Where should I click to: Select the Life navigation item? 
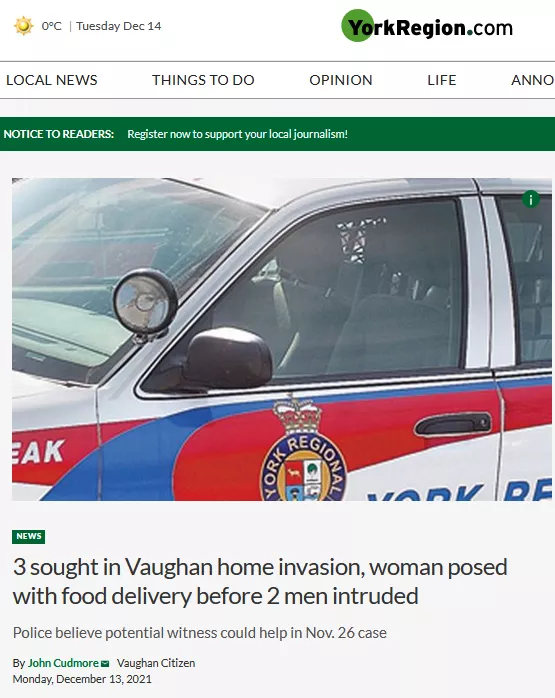(442, 80)
